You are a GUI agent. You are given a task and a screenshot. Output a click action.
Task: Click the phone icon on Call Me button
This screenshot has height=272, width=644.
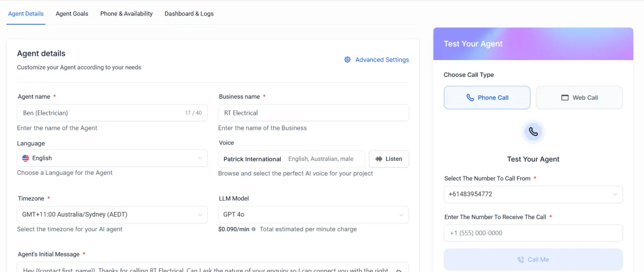point(521,260)
